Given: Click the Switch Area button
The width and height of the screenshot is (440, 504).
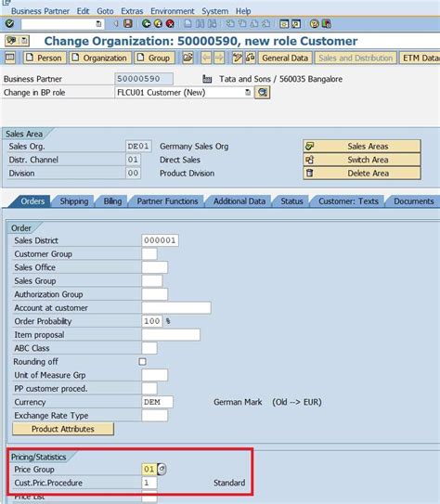Looking at the screenshot, I should 362,160.
